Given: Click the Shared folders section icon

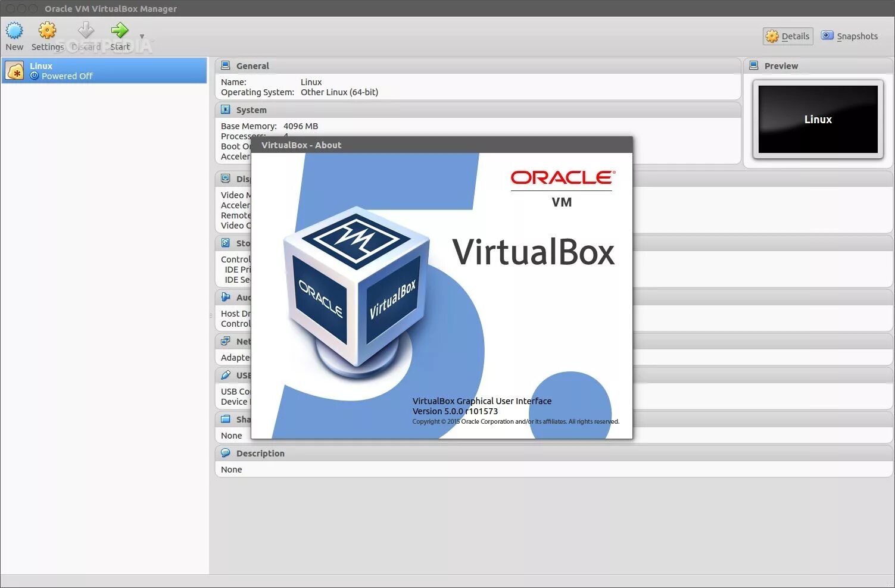Looking at the screenshot, I should point(226,419).
